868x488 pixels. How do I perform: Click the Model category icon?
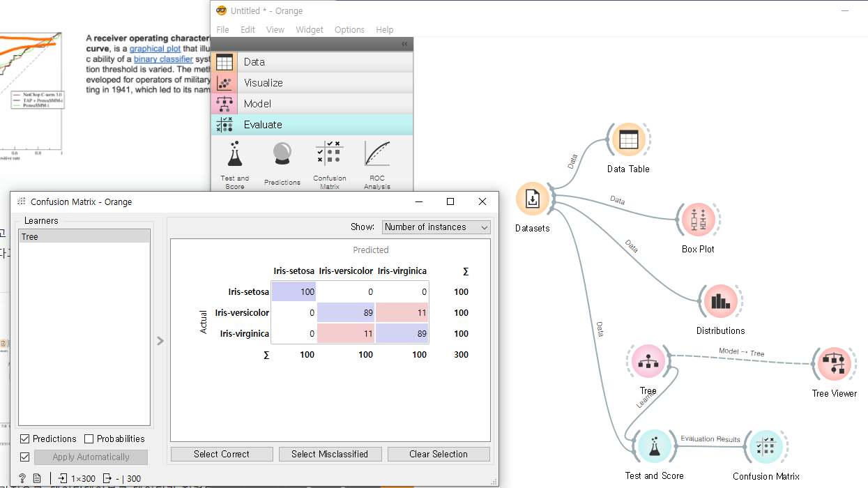[x=224, y=103]
